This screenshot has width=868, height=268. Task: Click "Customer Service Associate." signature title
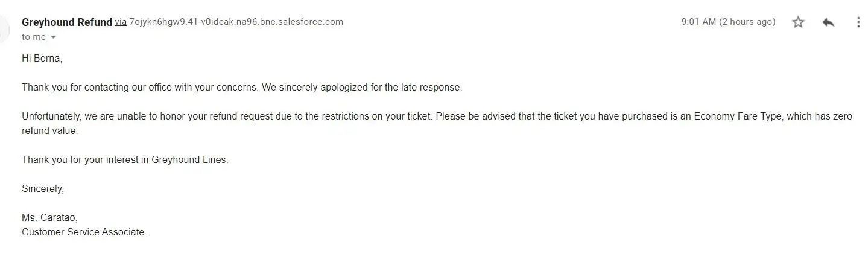click(84, 232)
